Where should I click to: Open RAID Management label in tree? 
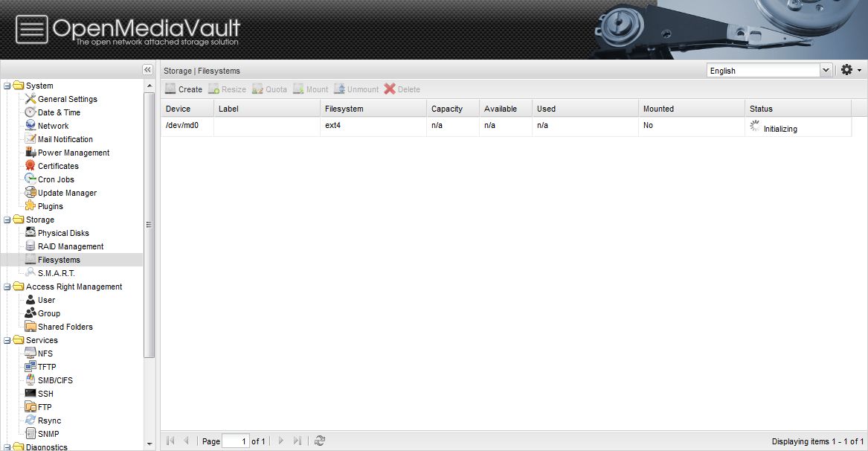point(71,246)
